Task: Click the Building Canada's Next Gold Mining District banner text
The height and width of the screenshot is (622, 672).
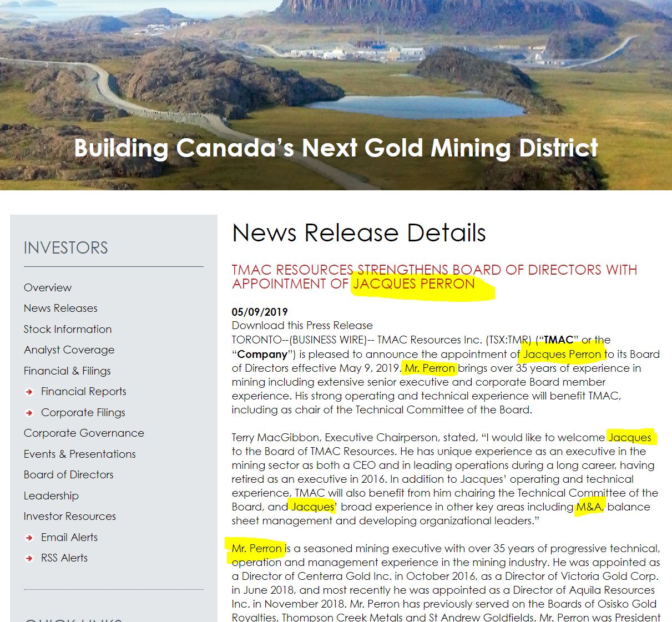Action: [336, 148]
